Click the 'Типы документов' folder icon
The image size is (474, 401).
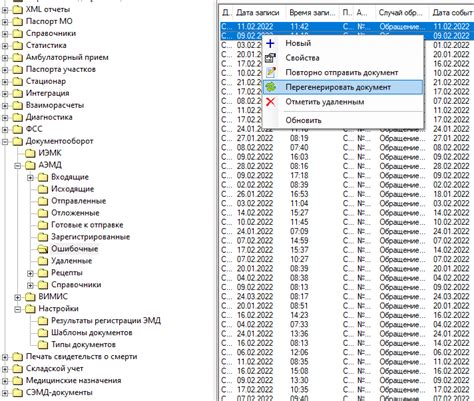(x=43, y=345)
